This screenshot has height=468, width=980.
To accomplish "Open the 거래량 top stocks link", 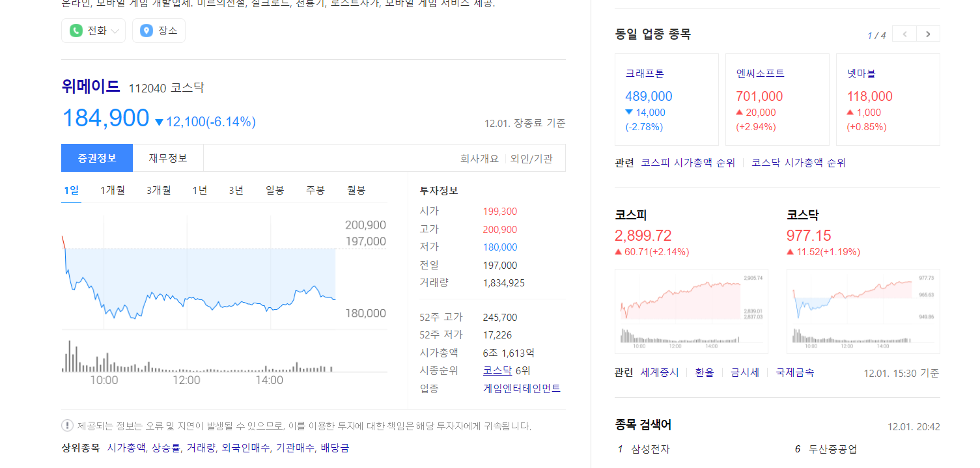I will (201, 448).
